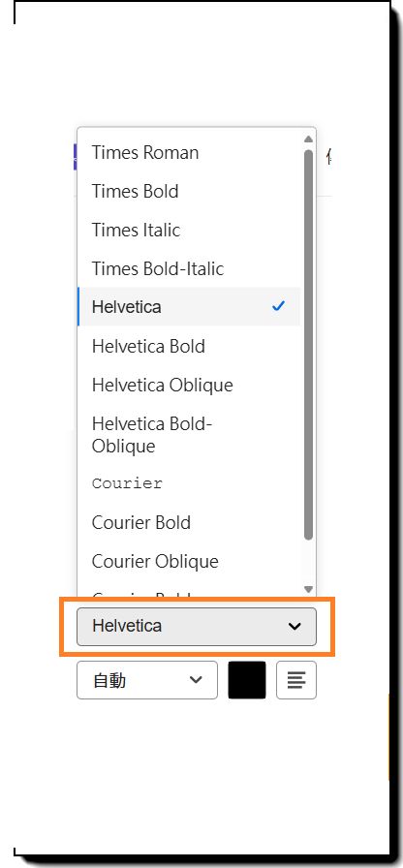Viewport: 403px width, 868px height.
Task: Open the 自動 font size dropdown
Action: pyautogui.click(x=147, y=680)
